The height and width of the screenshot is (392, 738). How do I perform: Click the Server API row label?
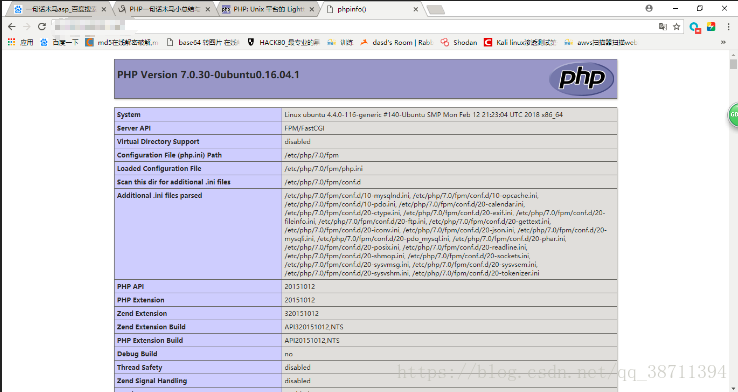click(134, 128)
